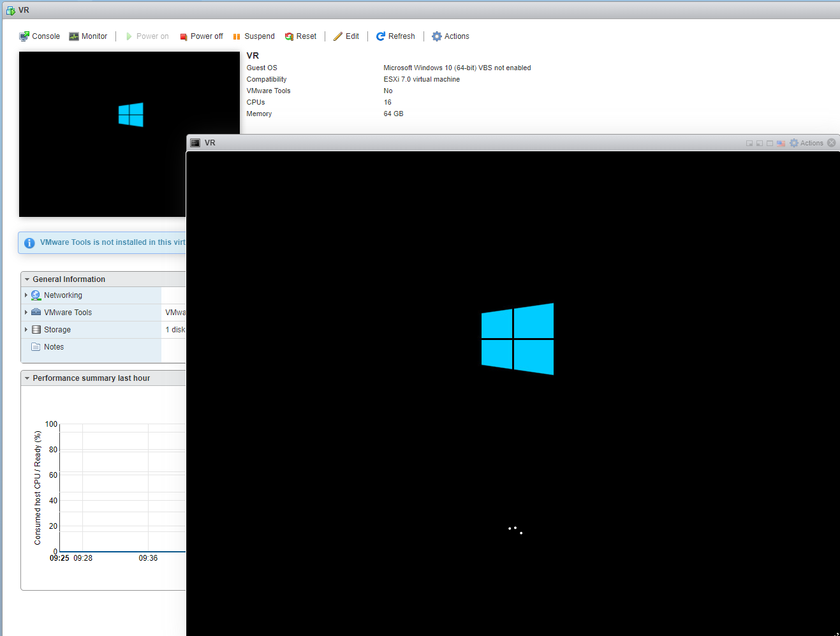Open the keyboard layout flag in the console window

pyautogui.click(x=781, y=144)
